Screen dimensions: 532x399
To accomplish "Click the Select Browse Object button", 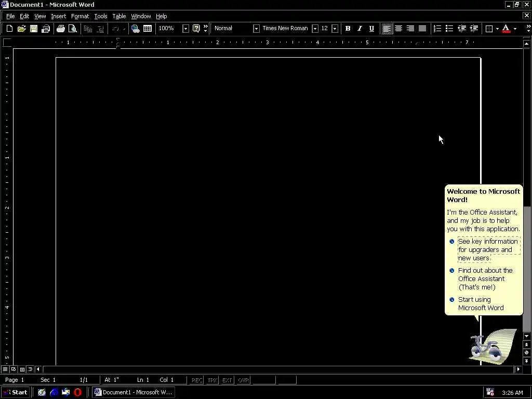I will [527, 353].
